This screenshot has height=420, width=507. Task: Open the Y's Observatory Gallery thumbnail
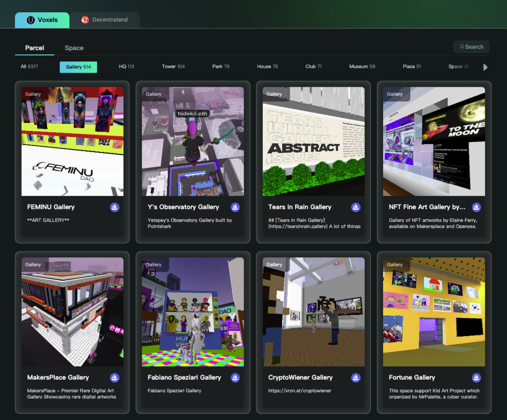coord(193,141)
